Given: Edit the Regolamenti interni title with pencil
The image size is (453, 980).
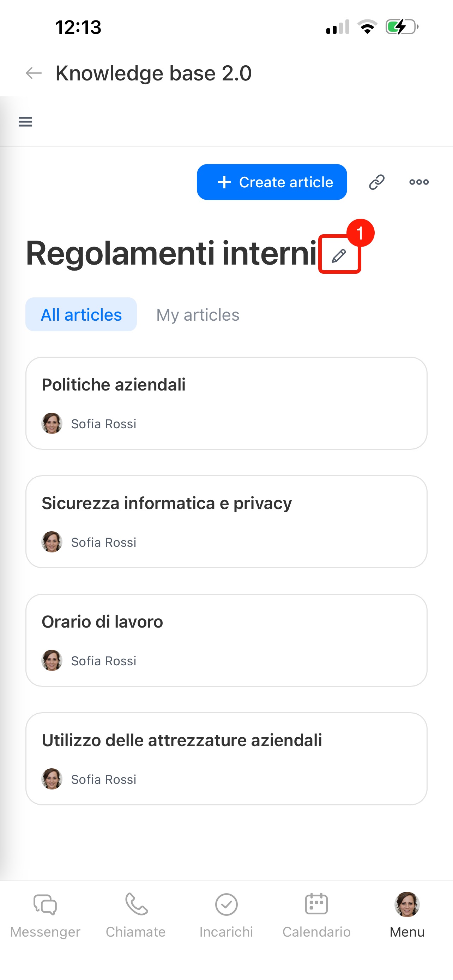Looking at the screenshot, I should (x=339, y=255).
